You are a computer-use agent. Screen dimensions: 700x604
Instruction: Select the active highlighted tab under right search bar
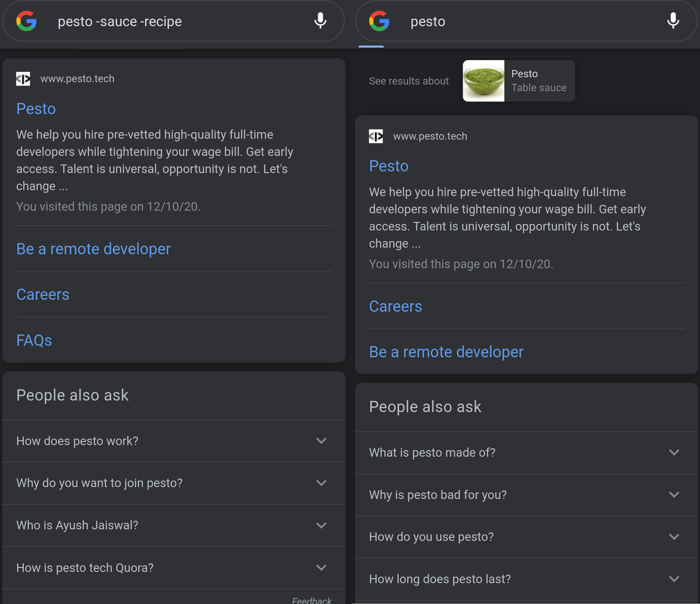[371, 47]
